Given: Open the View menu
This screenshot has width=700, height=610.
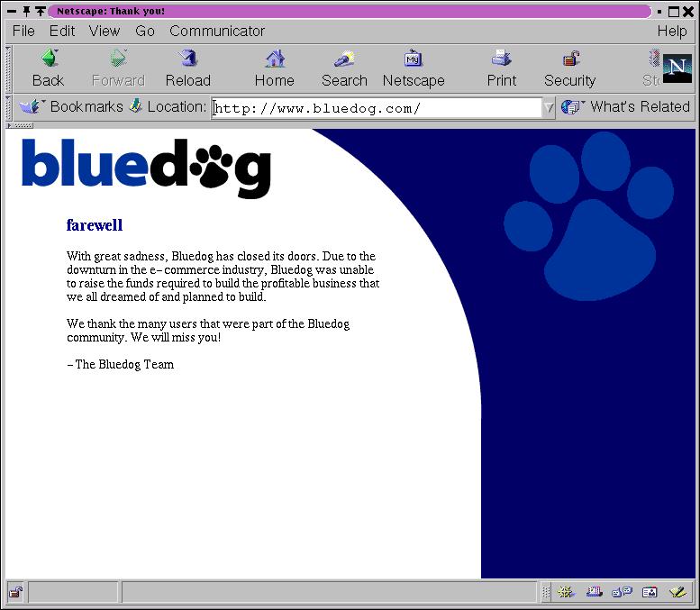Looking at the screenshot, I should pos(105,31).
